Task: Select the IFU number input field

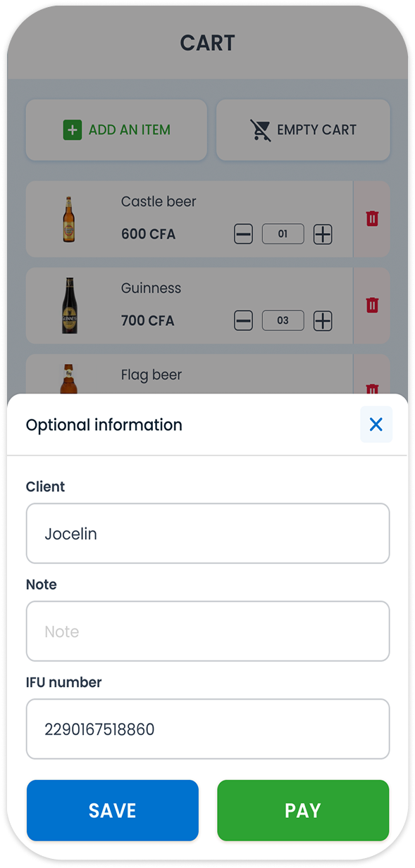Action: 208,729
